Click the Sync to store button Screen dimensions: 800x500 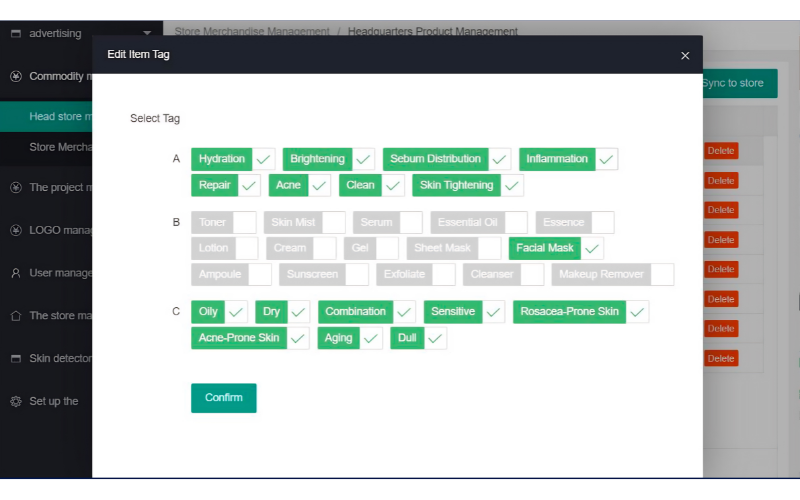click(740, 83)
